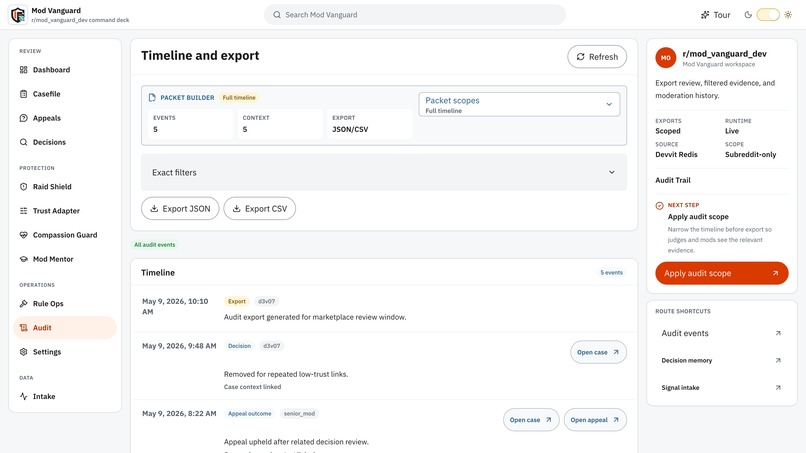Click the Tour sparkle icon
806x453 pixels.
(705, 15)
